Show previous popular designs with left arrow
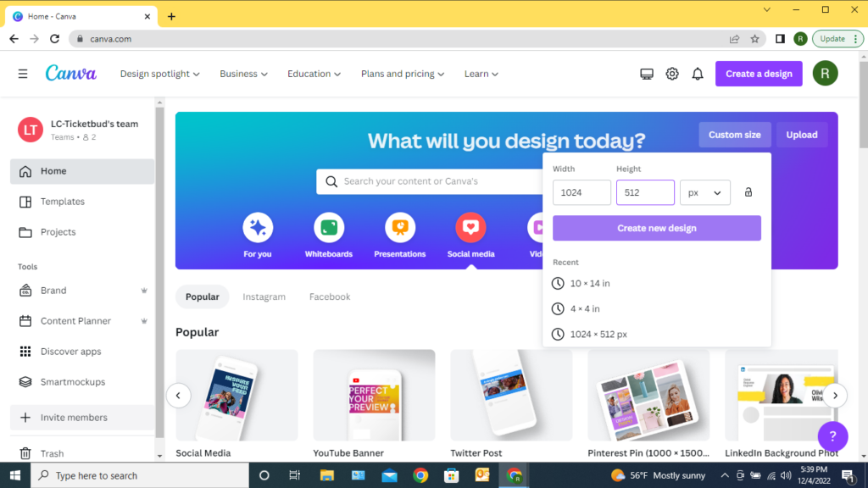Screen dimensions: 868x488 [x=178, y=396]
